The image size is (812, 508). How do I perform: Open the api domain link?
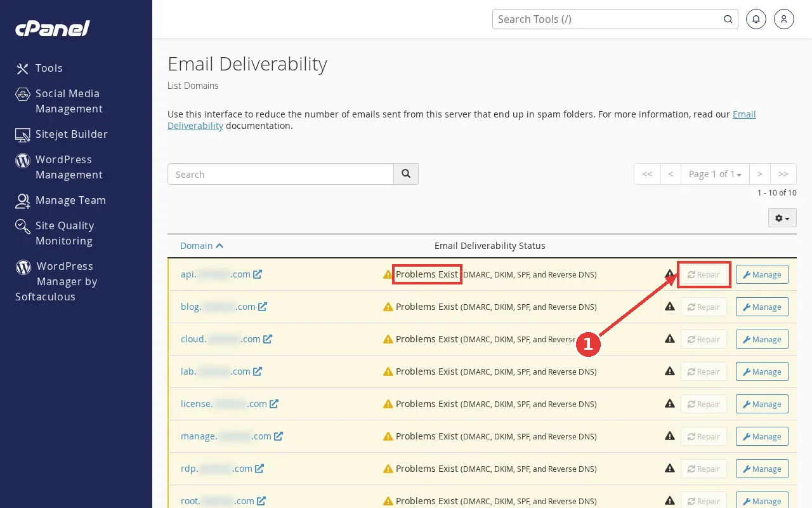pos(221,274)
